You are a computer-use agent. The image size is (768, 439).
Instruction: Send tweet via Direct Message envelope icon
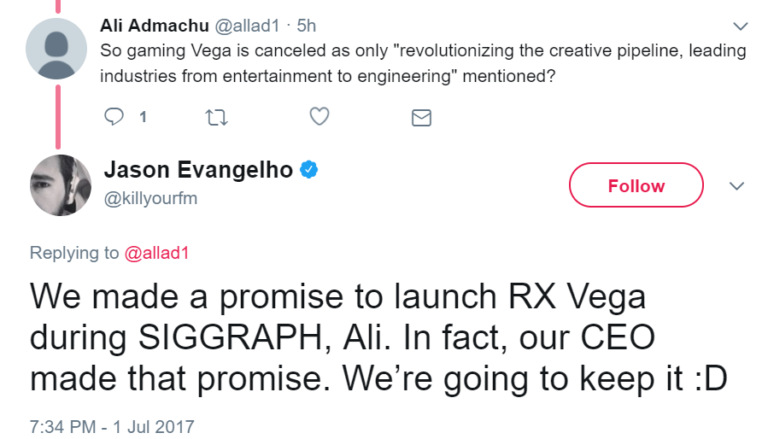click(x=422, y=118)
